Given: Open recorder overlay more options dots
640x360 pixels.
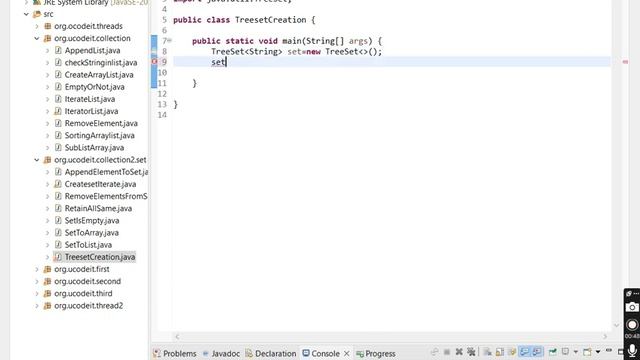Looking at the screenshot, I should point(636,293).
